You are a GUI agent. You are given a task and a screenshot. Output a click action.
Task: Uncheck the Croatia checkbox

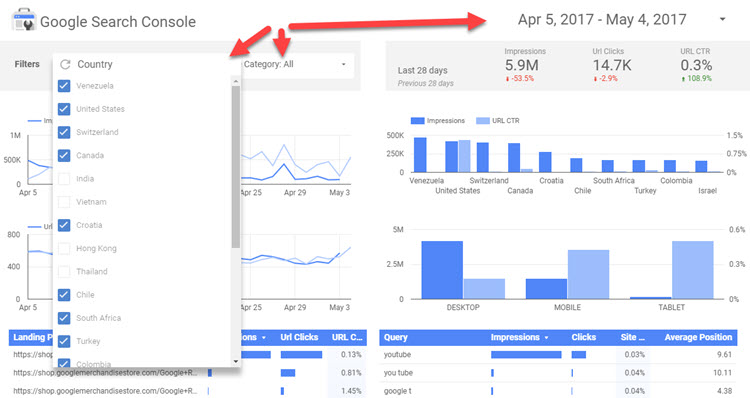click(64, 225)
